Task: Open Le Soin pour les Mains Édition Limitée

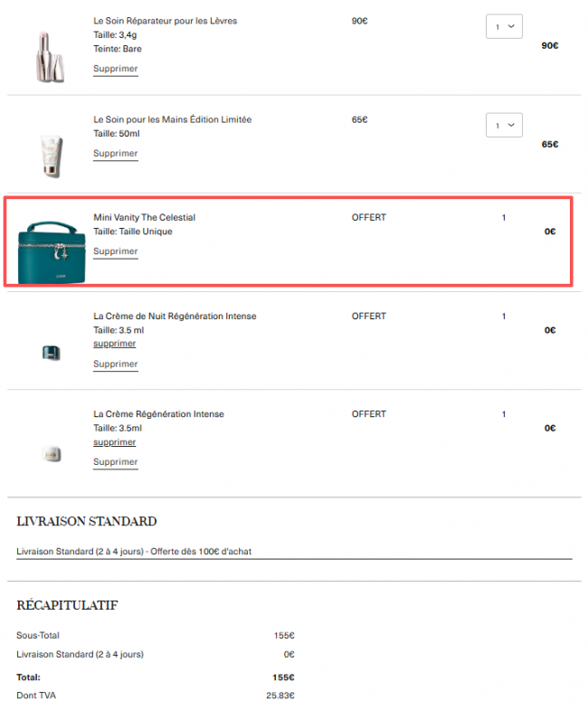Action: 172,119
